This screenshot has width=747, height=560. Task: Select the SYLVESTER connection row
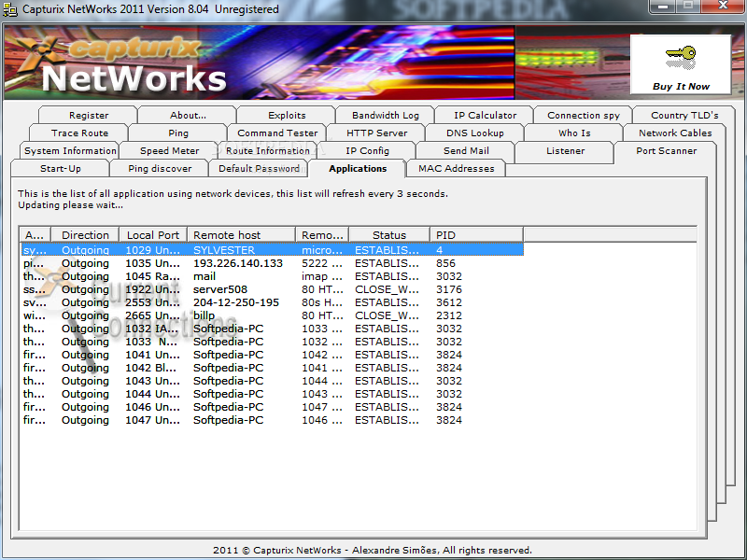(x=273, y=249)
